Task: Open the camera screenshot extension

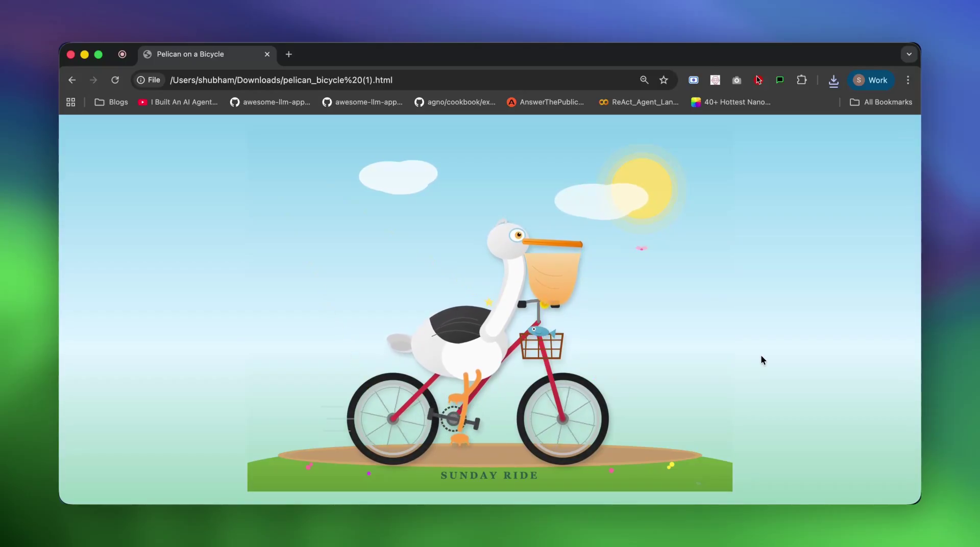Action: pyautogui.click(x=737, y=80)
